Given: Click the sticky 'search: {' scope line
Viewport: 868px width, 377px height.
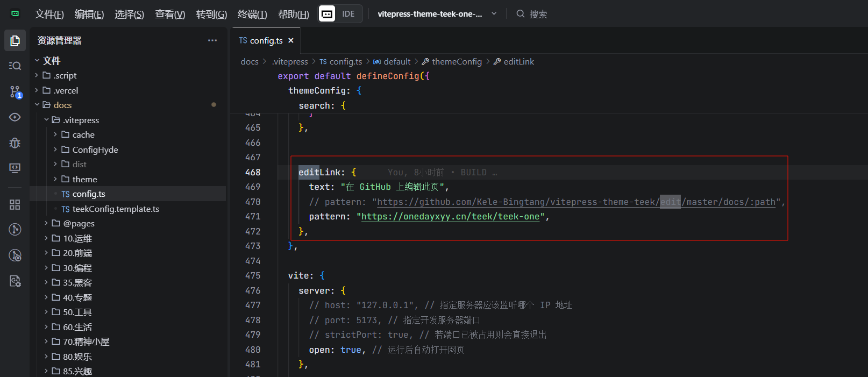Looking at the screenshot, I should (322, 105).
